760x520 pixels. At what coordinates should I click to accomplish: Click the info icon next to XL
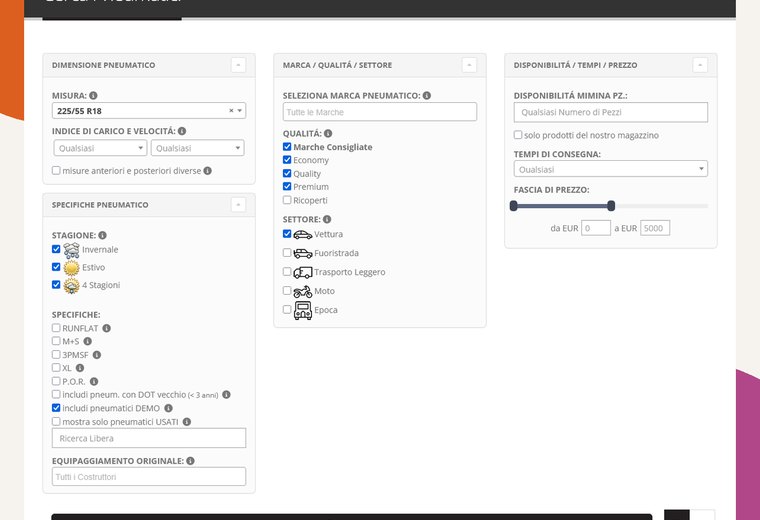[x=80, y=368]
